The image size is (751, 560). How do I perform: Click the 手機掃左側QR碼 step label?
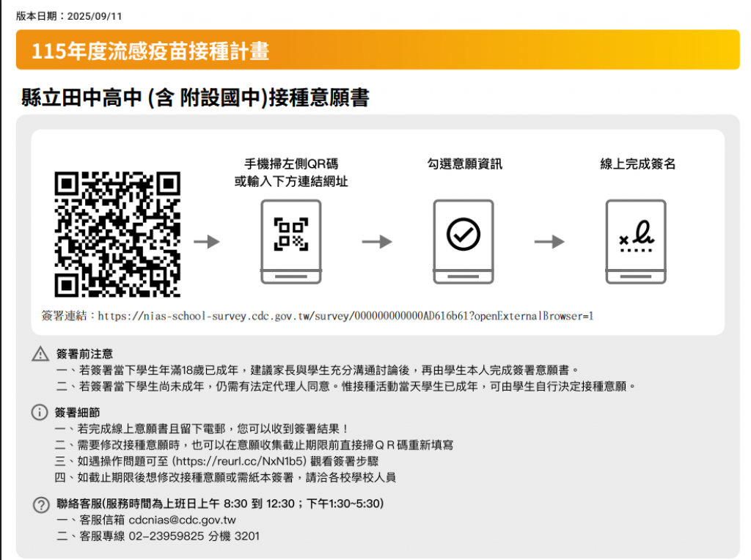pyautogui.click(x=291, y=164)
